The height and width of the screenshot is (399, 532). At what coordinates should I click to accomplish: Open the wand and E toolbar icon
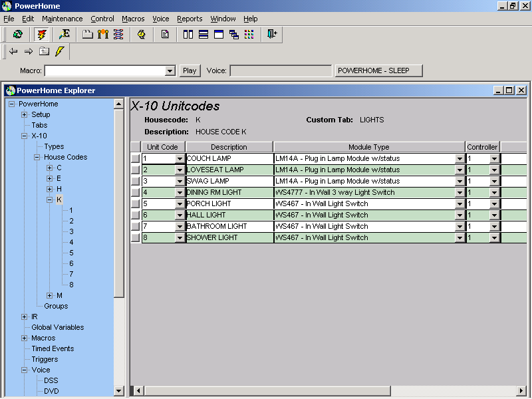[64, 35]
